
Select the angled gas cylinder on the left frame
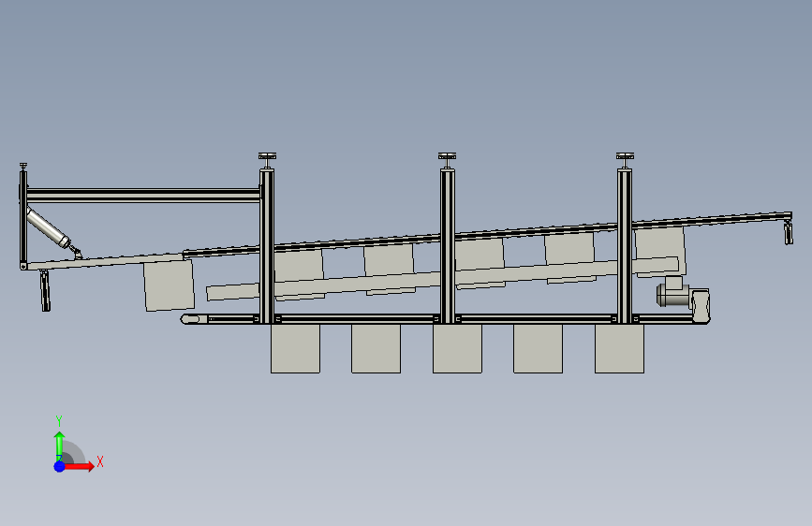click(50, 227)
